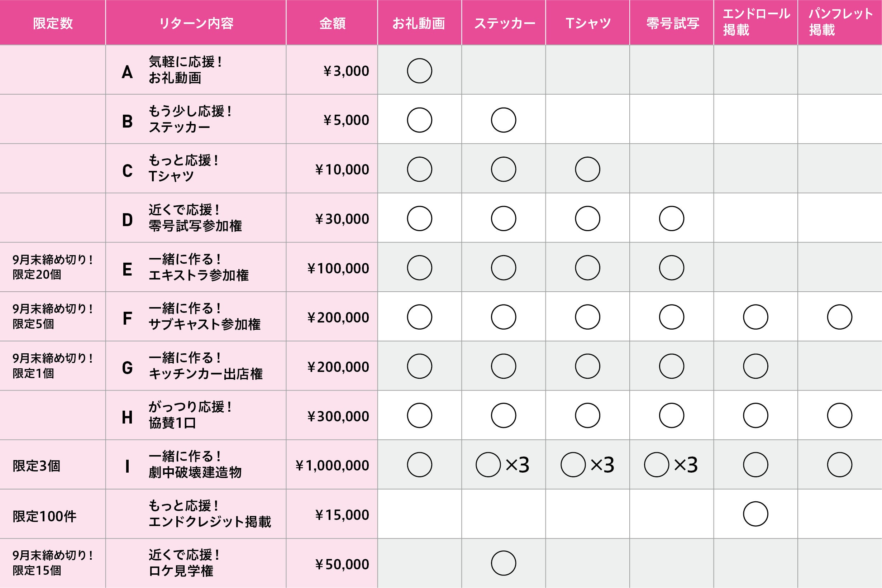The width and height of the screenshot is (882, 588).
Task: Click the ¥1,000,000 price cell
Action: [332, 465]
